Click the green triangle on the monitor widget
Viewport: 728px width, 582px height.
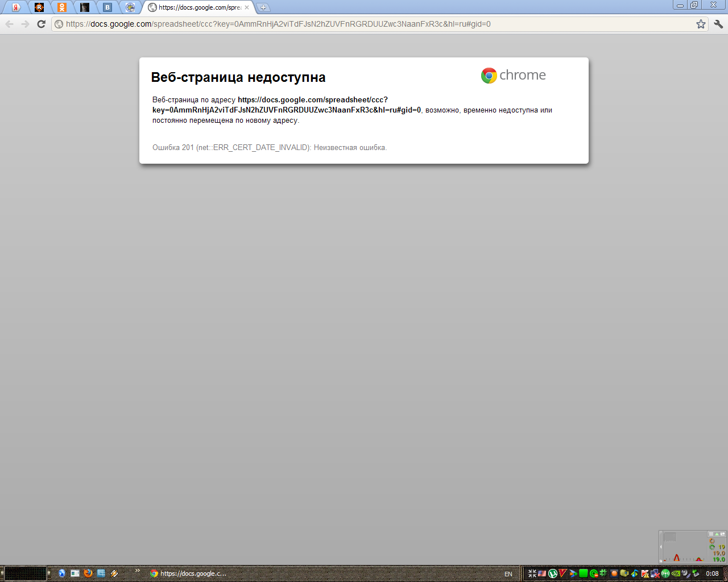[x=717, y=534]
